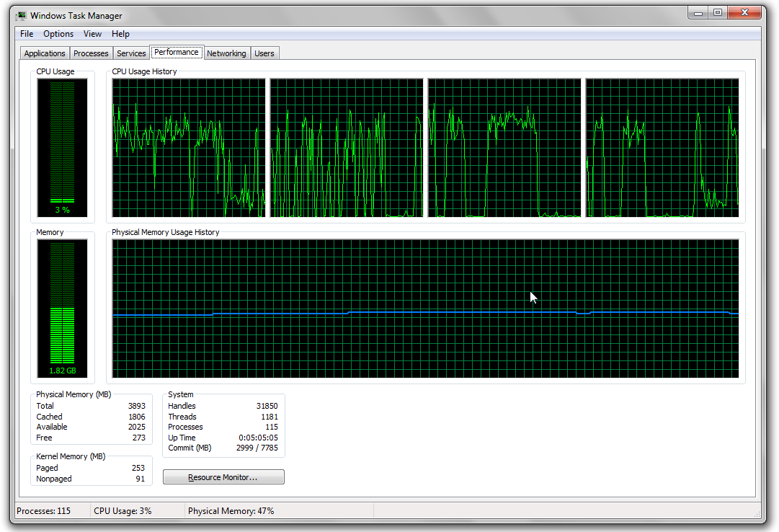The height and width of the screenshot is (532, 779).
Task: Click the last CPU Usage History graph
Action: (662, 148)
